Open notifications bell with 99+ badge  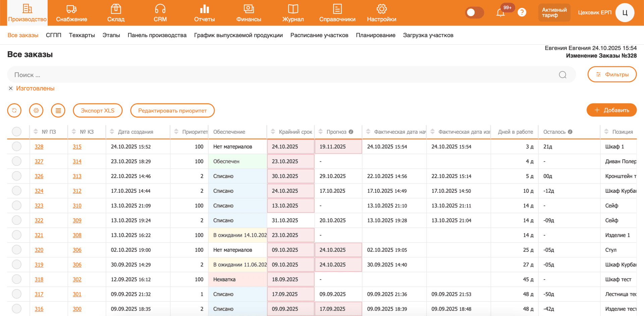click(500, 13)
